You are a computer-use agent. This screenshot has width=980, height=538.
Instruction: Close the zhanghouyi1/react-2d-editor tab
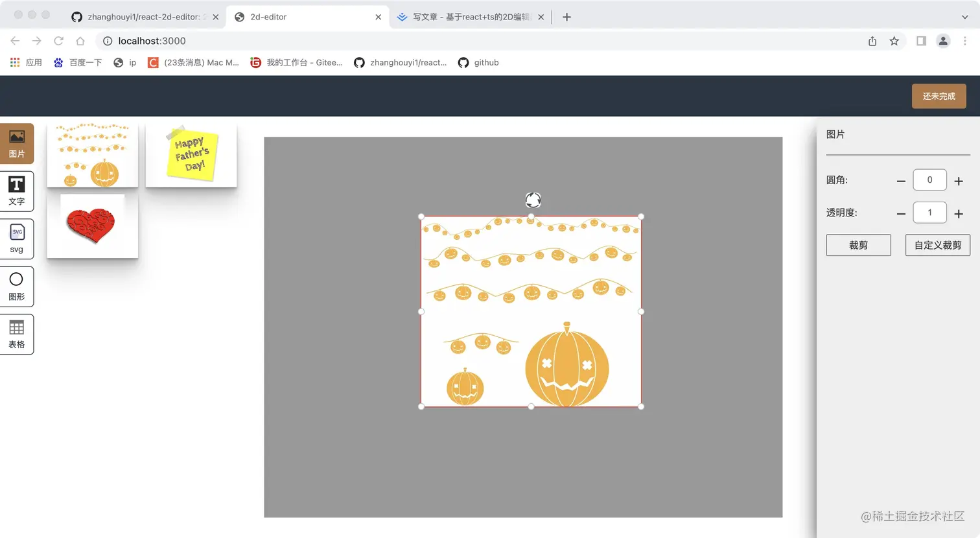click(216, 17)
